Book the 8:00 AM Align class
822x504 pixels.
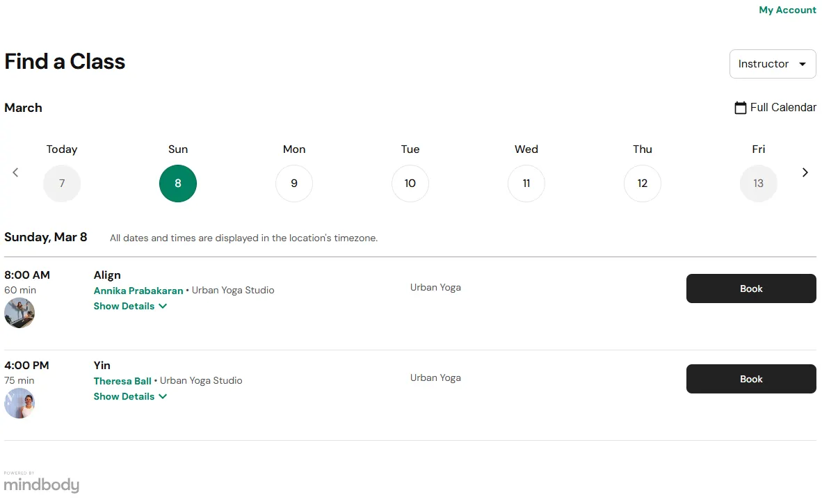751,288
